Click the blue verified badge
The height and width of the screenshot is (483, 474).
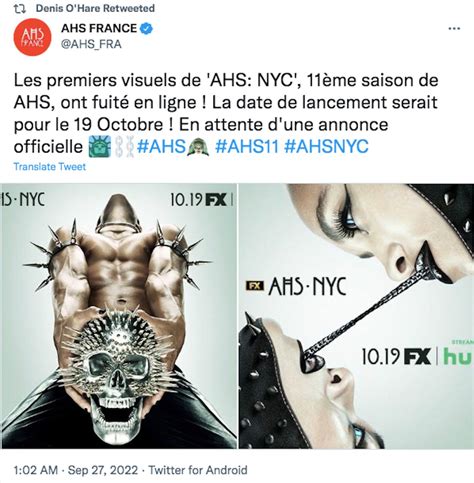(x=146, y=28)
